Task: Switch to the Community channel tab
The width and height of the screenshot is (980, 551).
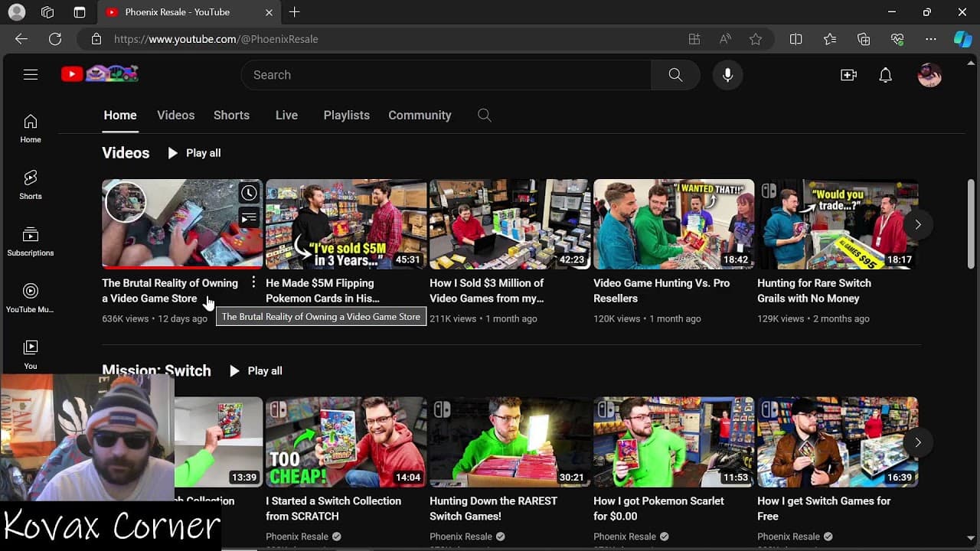Action: pos(420,115)
